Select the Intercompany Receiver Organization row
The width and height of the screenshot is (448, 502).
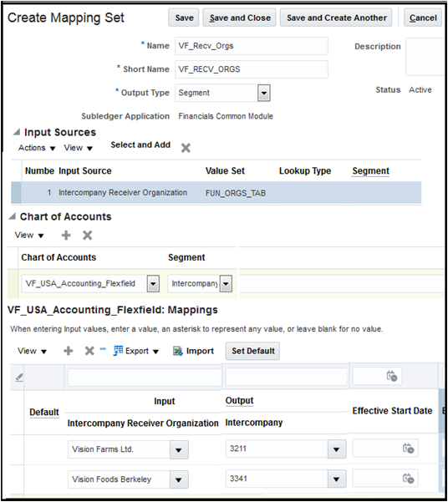pyautogui.click(x=216, y=193)
